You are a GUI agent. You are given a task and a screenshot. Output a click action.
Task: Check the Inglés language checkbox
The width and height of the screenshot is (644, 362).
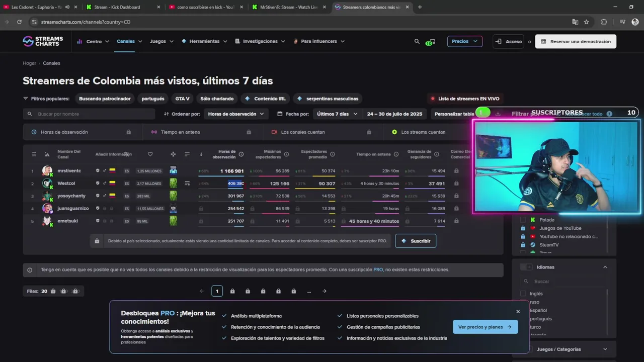(523, 294)
